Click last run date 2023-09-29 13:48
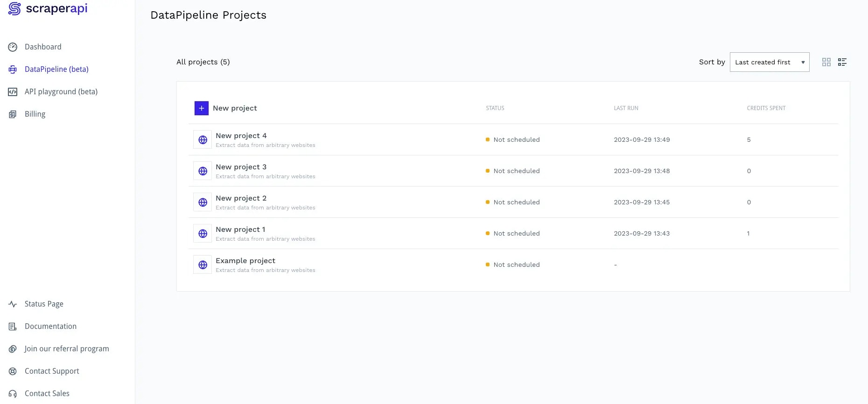The image size is (868, 404). 642,171
